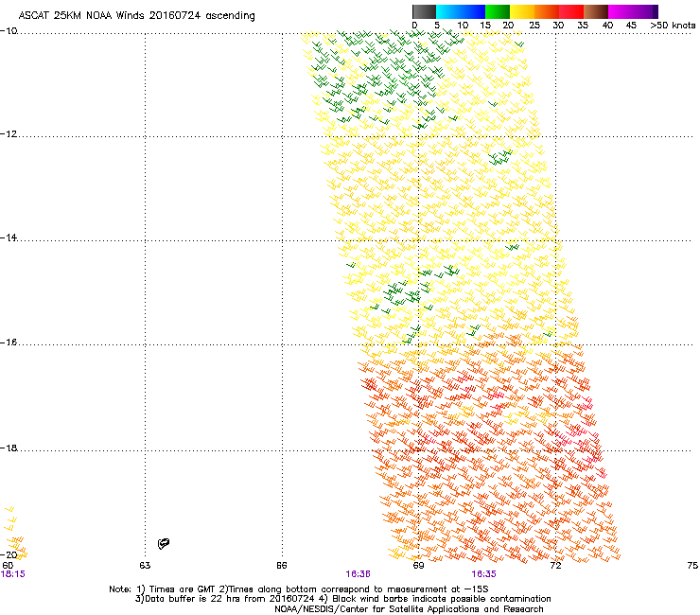
Task: Click the '>50 knots' legend label
Action: click(673, 26)
